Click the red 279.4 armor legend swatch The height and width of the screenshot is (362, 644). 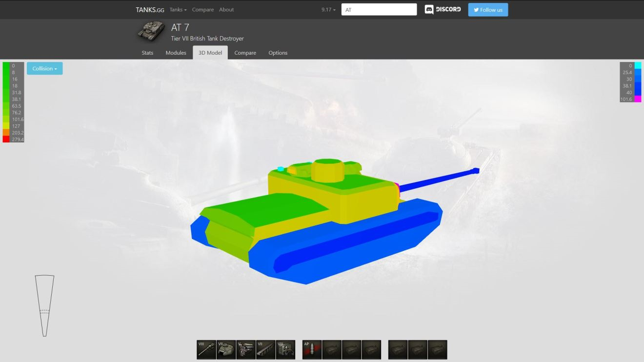[x=6, y=140]
